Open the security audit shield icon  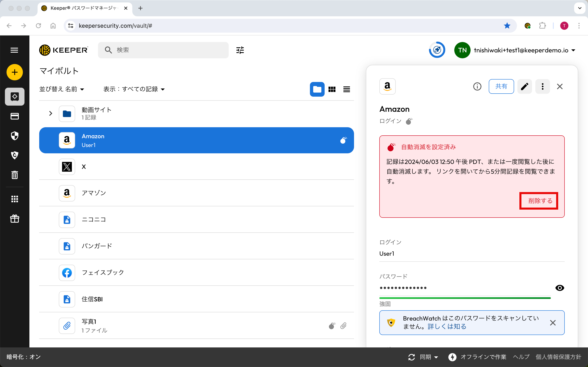14,136
